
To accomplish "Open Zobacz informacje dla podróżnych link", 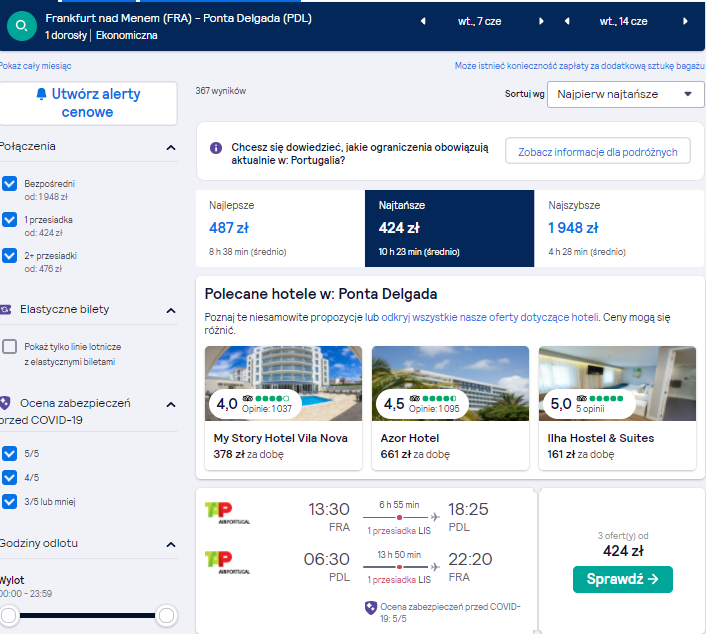I will click(x=597, y=152).
